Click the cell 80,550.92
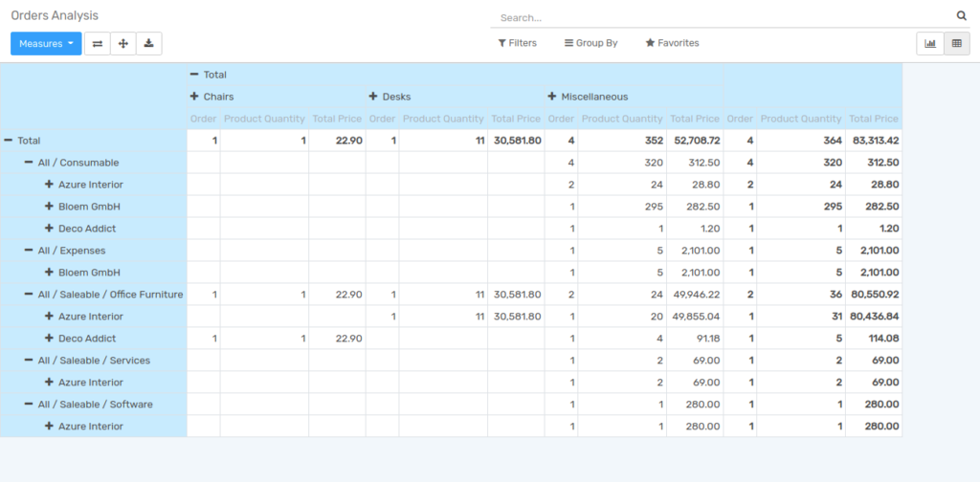Screen dimensions: 980x482 point(874,295)
